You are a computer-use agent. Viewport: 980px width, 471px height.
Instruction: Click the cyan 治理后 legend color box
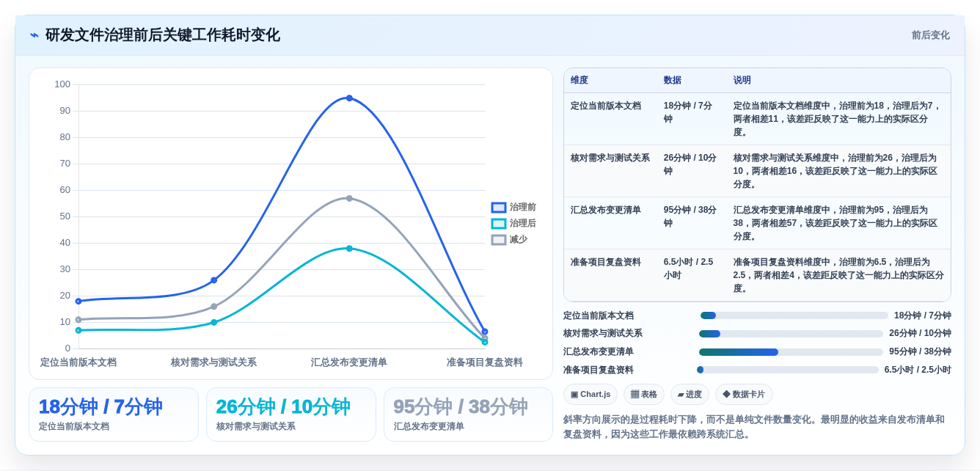point(499,224)
